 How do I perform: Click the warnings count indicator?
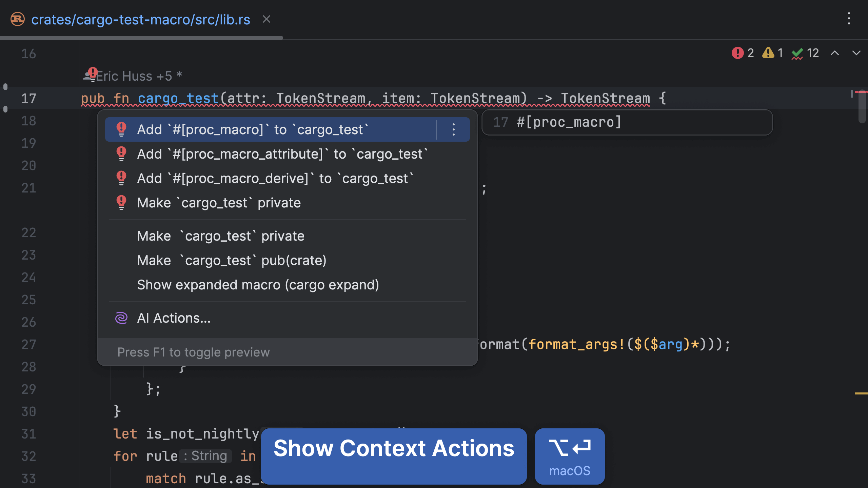(x=772, y=53)
